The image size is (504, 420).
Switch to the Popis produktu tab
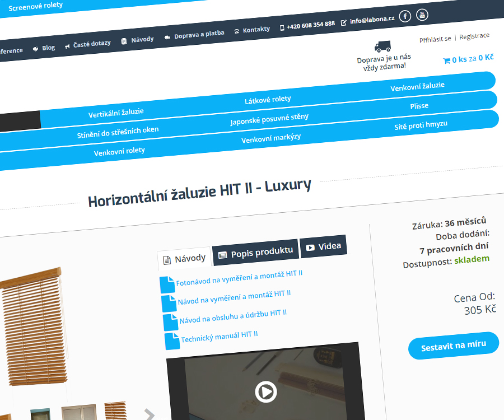pos(255,253)
